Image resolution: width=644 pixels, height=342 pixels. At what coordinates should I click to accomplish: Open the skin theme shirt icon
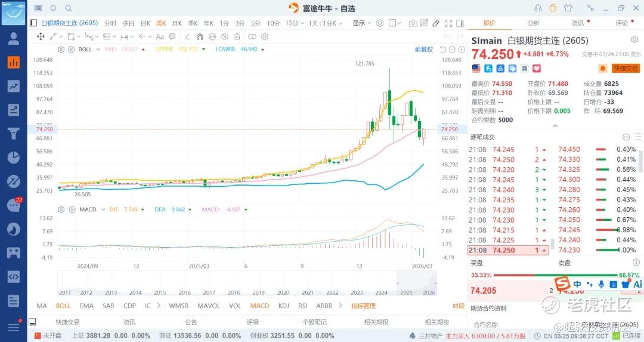coord(568,8)
